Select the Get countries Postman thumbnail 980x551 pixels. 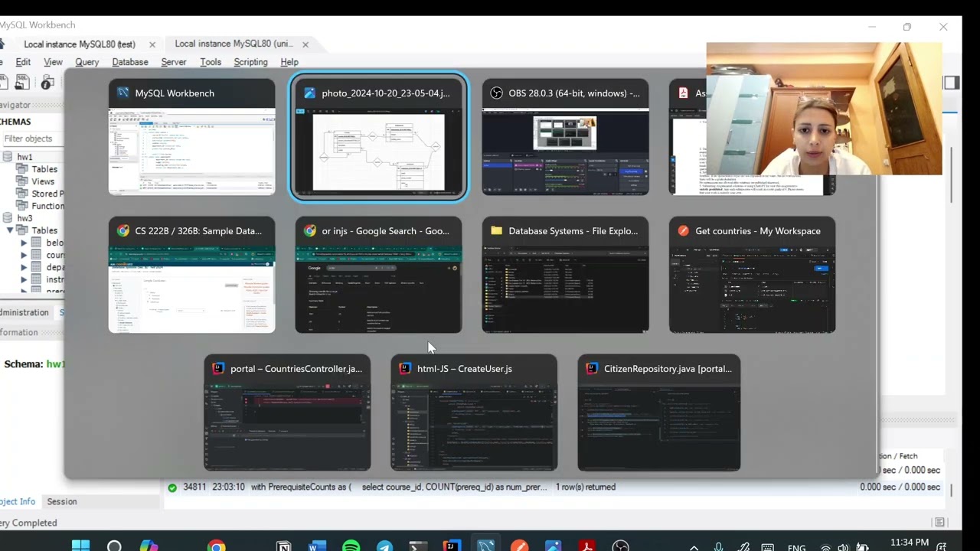pyautogui.click(x=752, y=275)
